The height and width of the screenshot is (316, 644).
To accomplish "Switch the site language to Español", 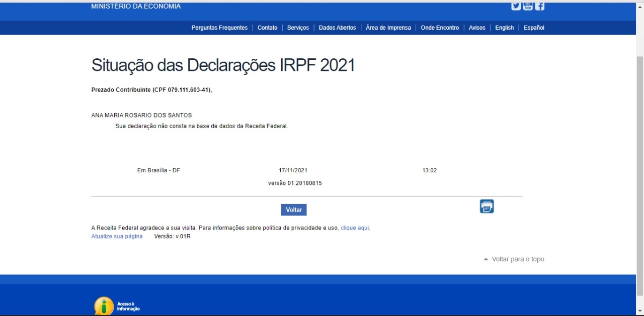I will click(x=534, y=28).
